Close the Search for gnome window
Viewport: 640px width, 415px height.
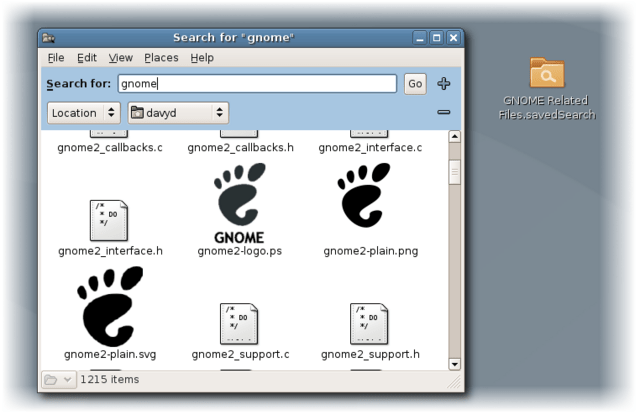coord(453,38)
